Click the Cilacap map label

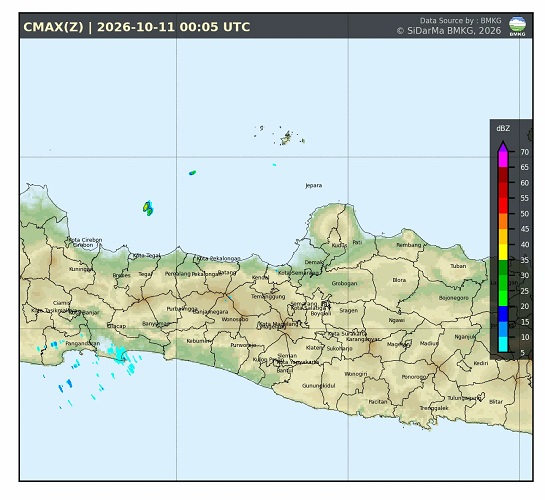[x=116, y=326]
